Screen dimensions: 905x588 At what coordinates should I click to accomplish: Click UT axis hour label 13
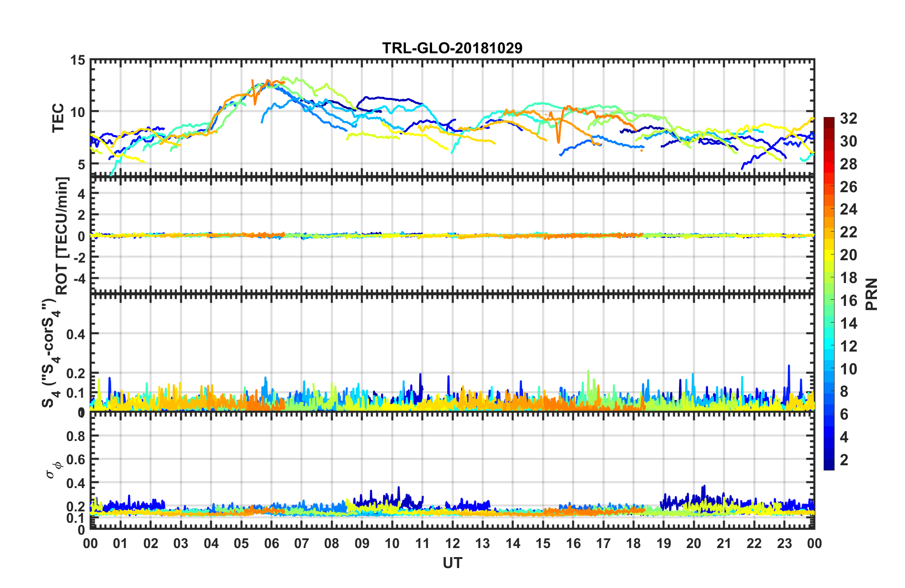coord(482,543)
